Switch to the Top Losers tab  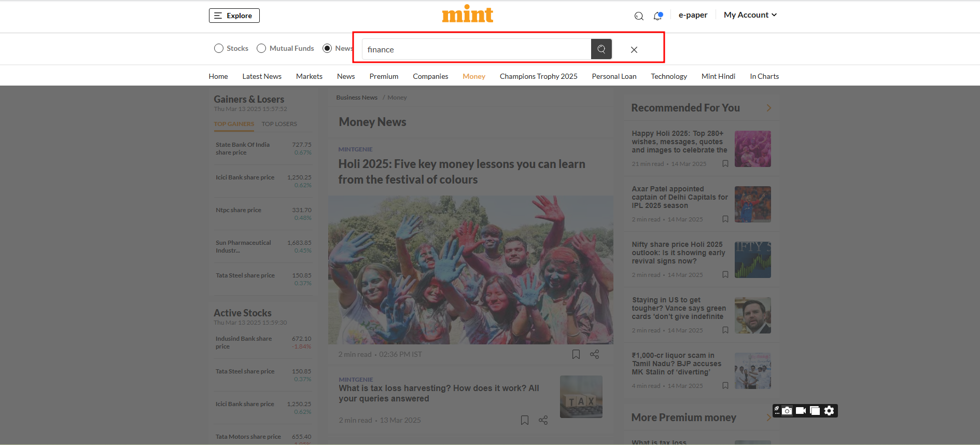(x=279, y=124)
